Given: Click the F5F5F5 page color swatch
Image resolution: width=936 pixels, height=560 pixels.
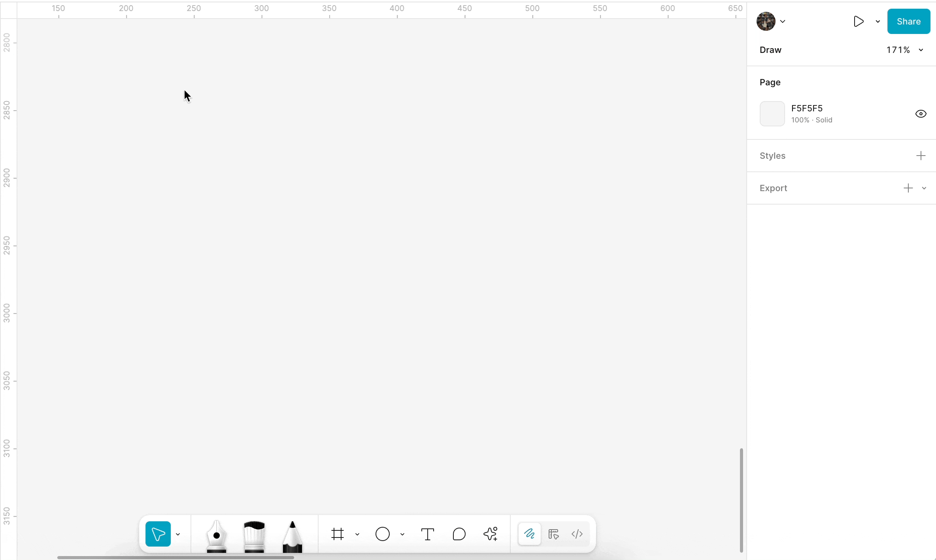Looking at the screenshot, I should [x=772, y=114].
